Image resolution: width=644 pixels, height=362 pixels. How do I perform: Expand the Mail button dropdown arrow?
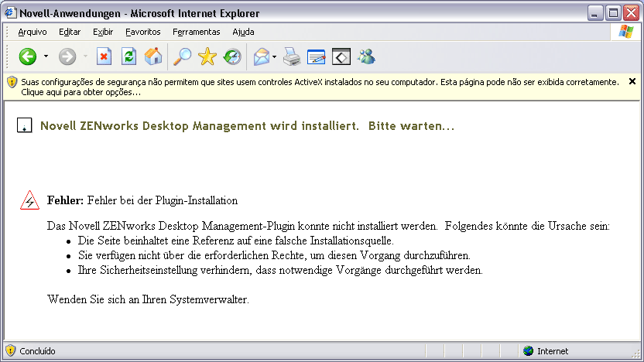[x=274, y=56]
